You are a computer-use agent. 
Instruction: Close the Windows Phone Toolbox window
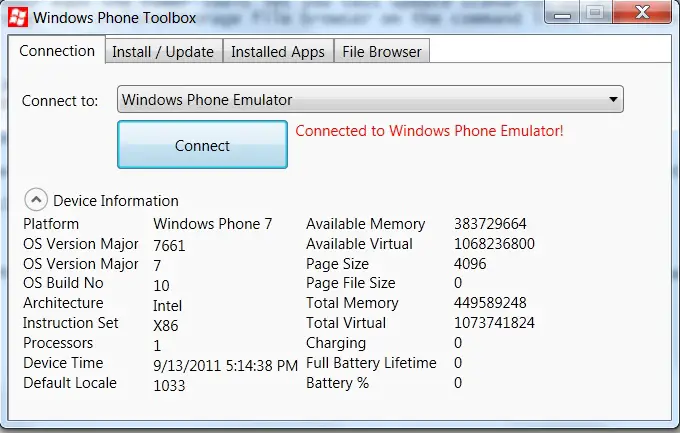[642, 12]
